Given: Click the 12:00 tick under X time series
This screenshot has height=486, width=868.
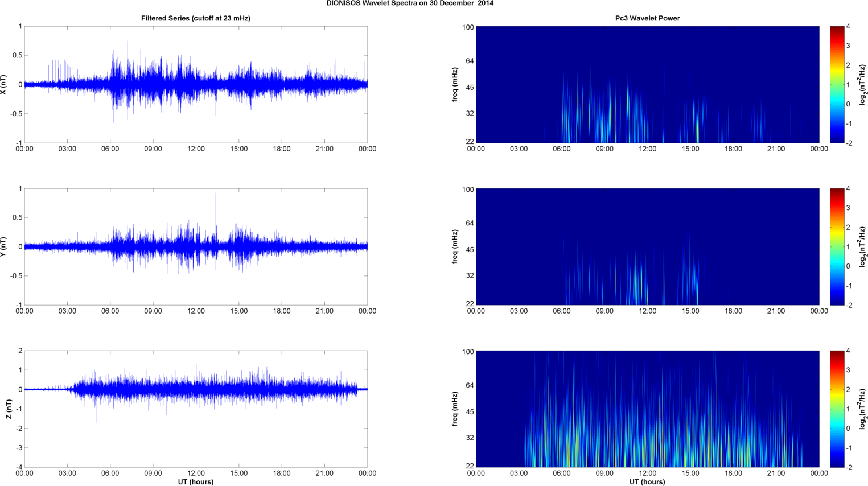Looking at the screenshot, I should (x=196, y=149).
